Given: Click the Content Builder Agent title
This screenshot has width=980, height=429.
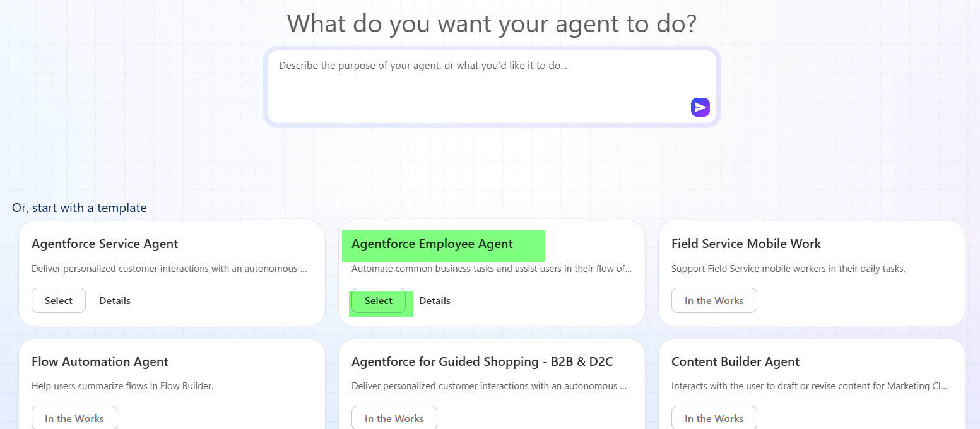Looking at the screenshot, I should click(x=735, y=361).
